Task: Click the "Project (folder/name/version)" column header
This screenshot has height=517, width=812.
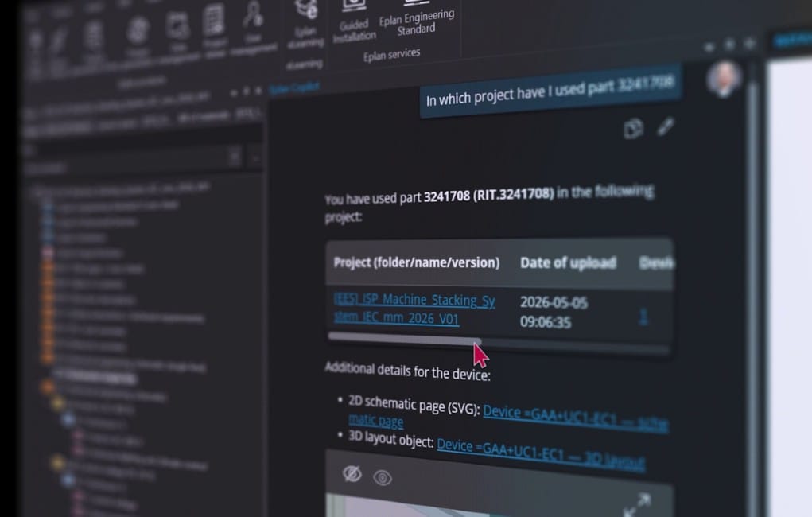Action: point(417,262)
